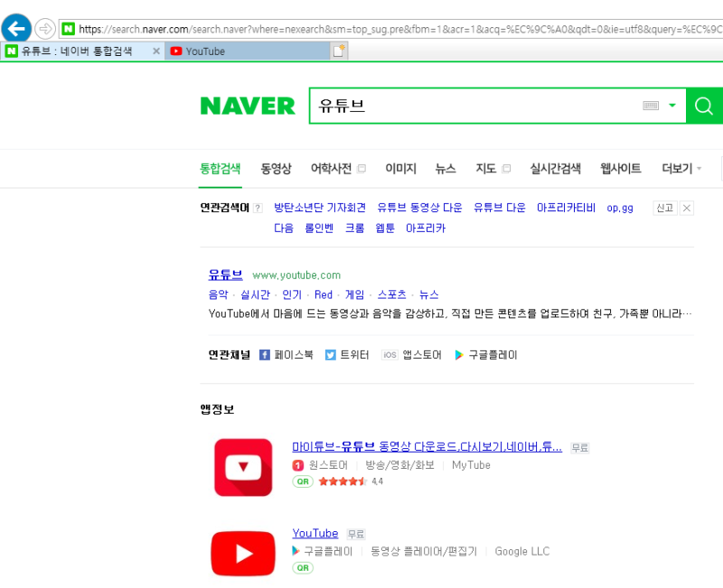Click the browser address bar URL
This screenshot has height=588, width=723.
pos(400,29)
